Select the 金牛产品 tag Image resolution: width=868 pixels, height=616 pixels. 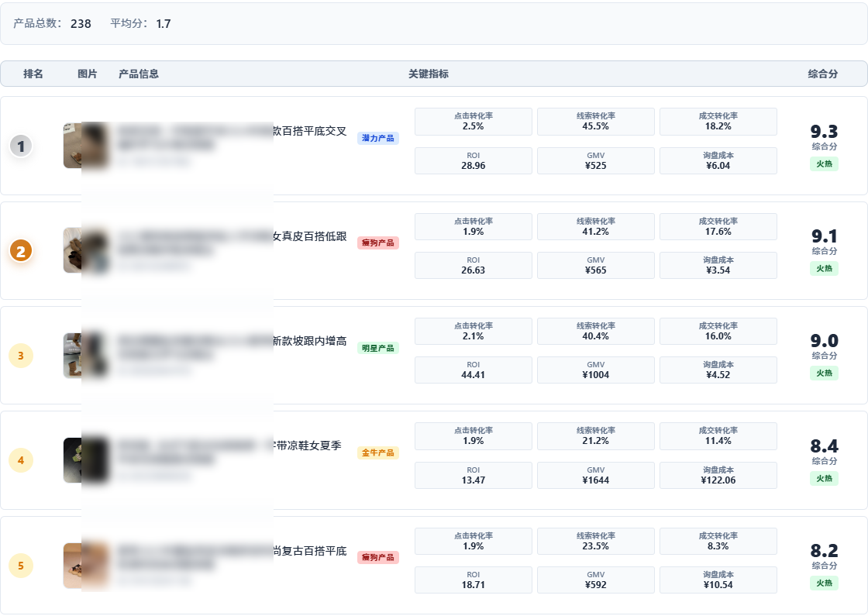pyautogui.click(x=378, y=453)
